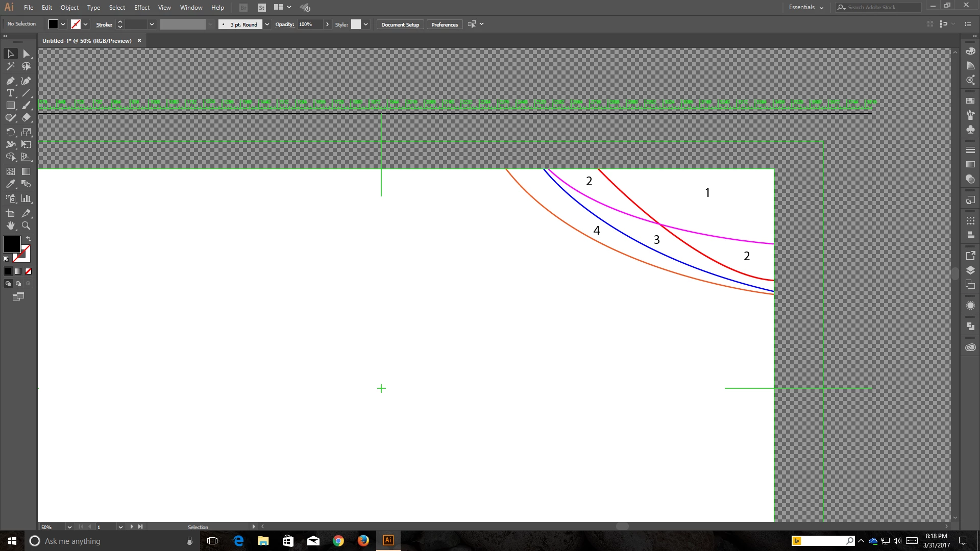Select the Type tool
The width and height of the screenshot is (980, 551).
[x=10, y=93]
